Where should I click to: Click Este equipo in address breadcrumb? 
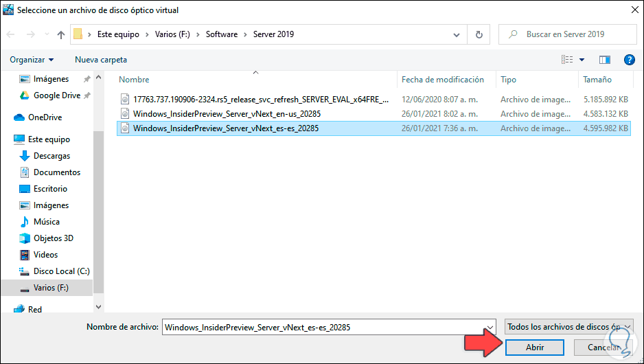(x=118, y=34)
